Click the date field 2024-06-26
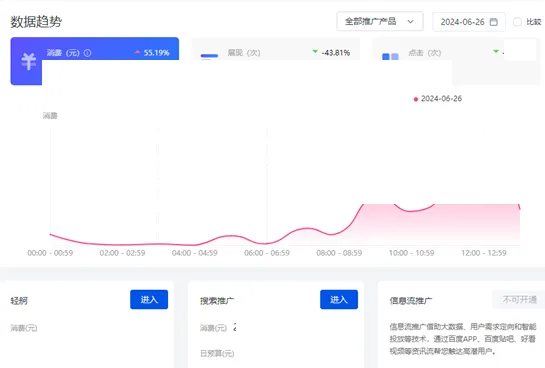 [x=469, y=22]
